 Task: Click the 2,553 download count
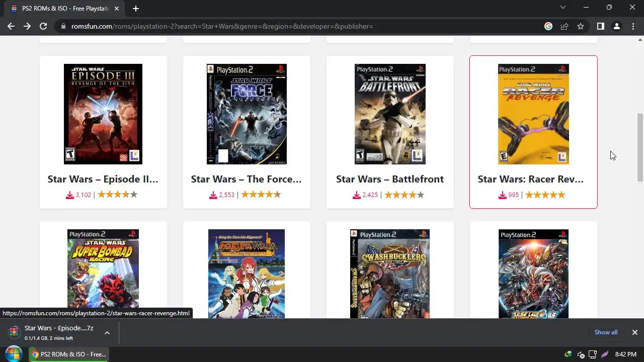(227, 195)
